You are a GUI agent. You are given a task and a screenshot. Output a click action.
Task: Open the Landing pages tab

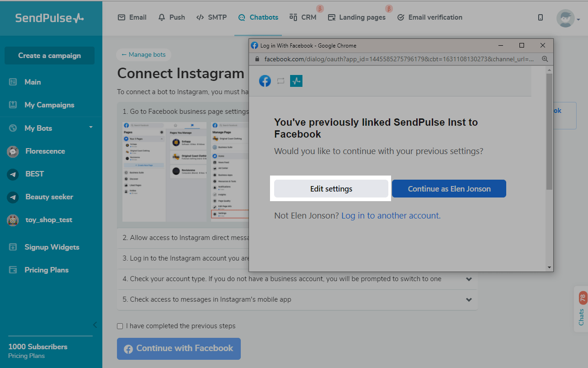[x=357, y=17]
